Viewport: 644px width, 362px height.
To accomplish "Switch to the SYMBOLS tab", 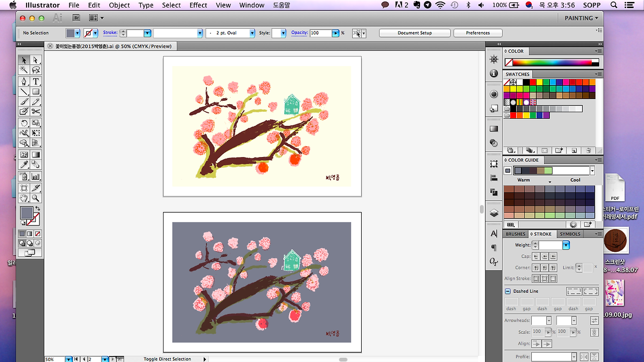I will (570, 234).
